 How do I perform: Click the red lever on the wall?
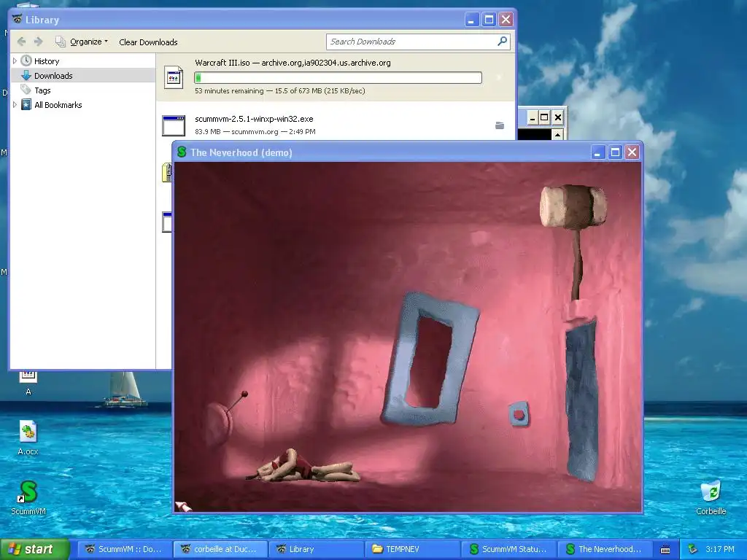coord(237,402)
